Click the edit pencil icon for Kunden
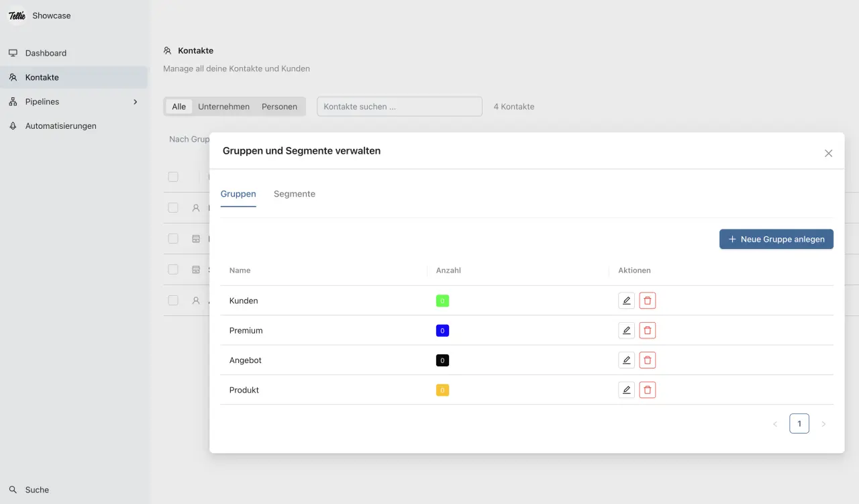Viewport: 859px width, 504px height. click(x=626, y=301)
